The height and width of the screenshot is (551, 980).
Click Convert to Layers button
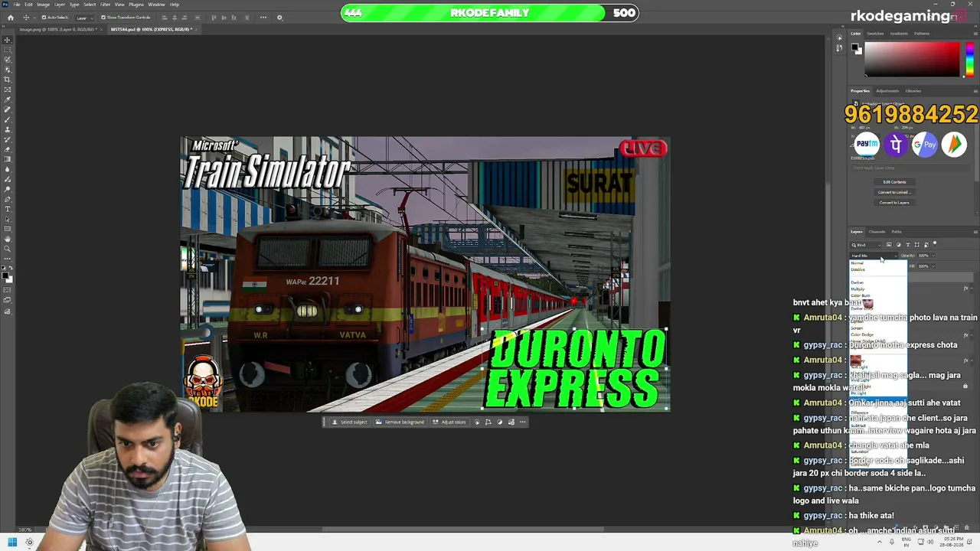point(894,203)
